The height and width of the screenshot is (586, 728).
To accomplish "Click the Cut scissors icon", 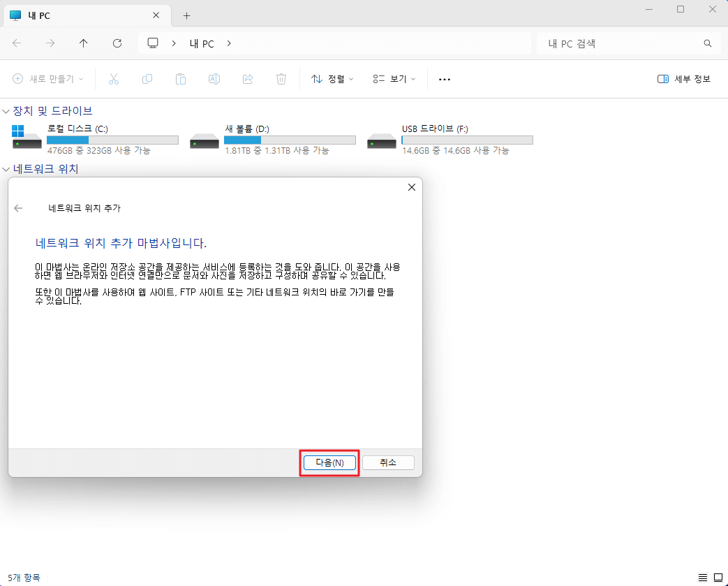I will click(x=114, y=79).
